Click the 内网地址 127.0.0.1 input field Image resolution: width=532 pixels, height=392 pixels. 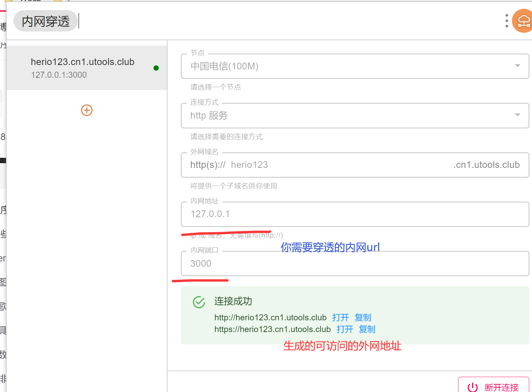[355, 214]
